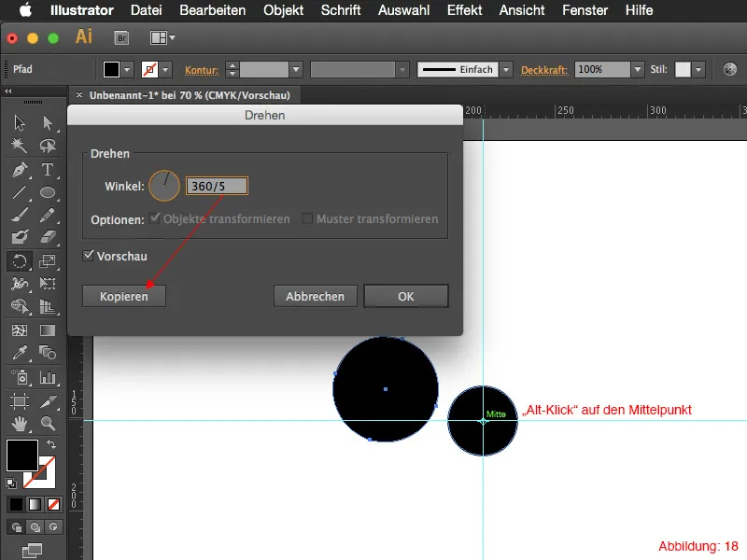Open the stroke color dropdown arrow
The width and height of the screenshot is (747, 560).
click(165, 69)
